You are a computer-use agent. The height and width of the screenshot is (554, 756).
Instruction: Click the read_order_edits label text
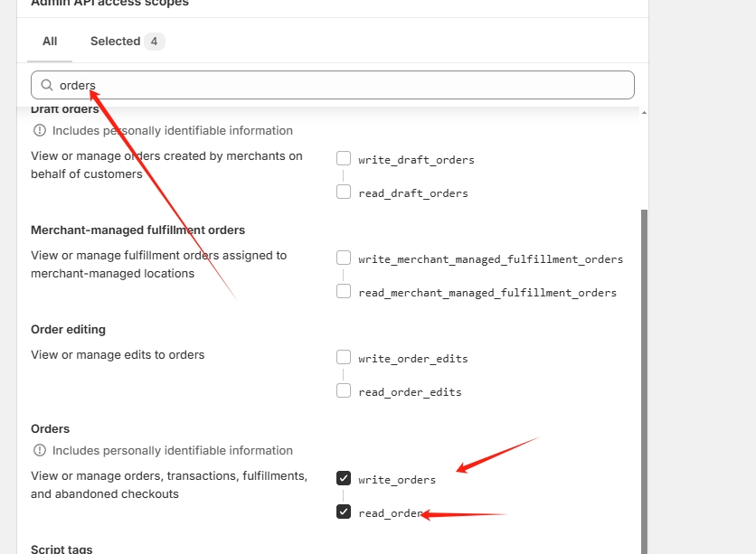click(x=410, y=392)
